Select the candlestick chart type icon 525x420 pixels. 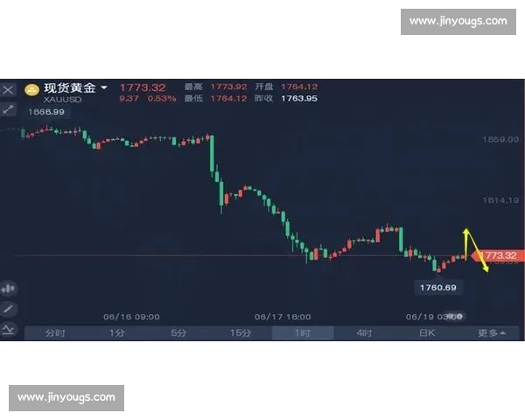click(x=9, y=289)
